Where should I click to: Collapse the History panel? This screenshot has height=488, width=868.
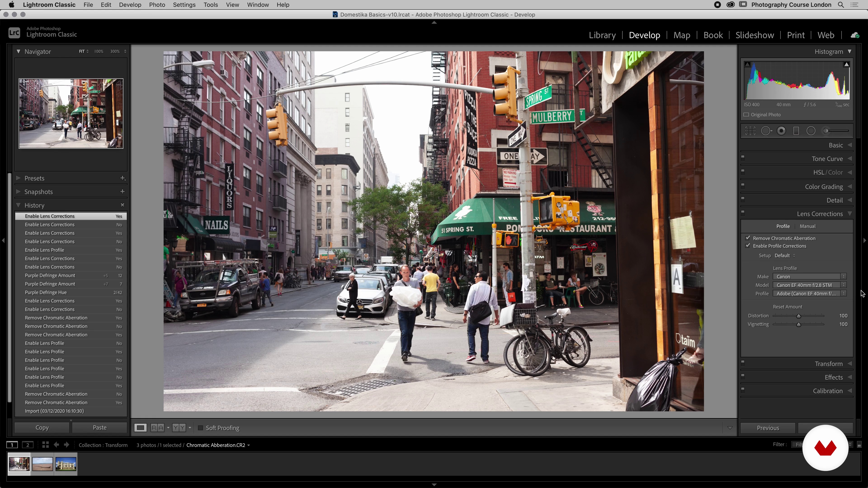point(18,205)
